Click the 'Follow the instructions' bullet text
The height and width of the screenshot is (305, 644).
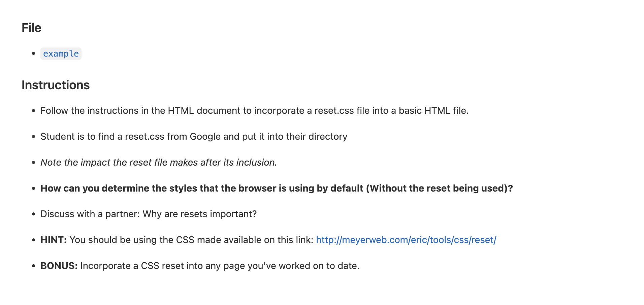[x=254, y=111]
